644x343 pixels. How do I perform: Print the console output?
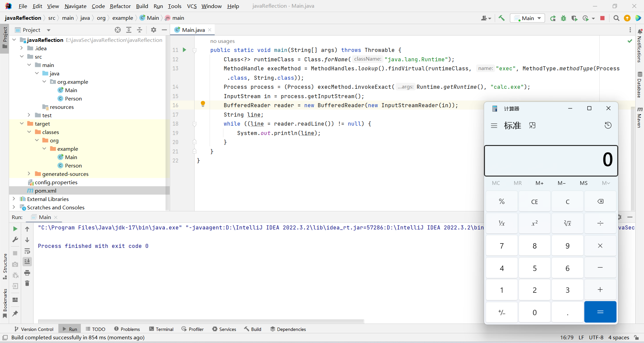pyautogui.click(x=27, y=273)
